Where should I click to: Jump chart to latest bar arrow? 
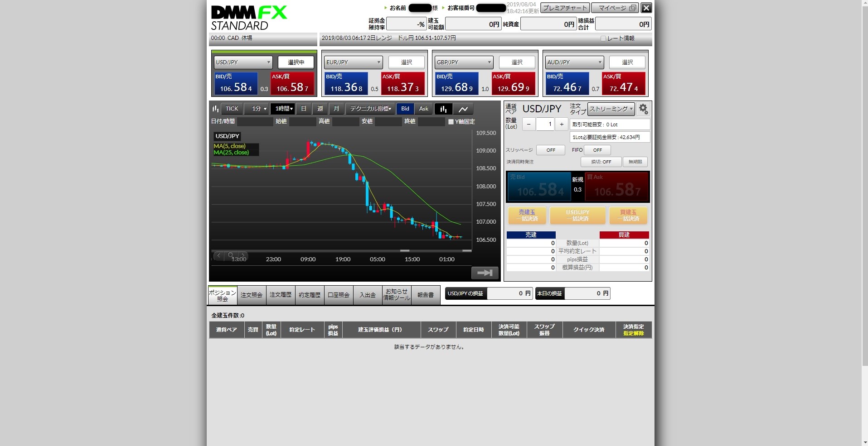tap(485, 273)
